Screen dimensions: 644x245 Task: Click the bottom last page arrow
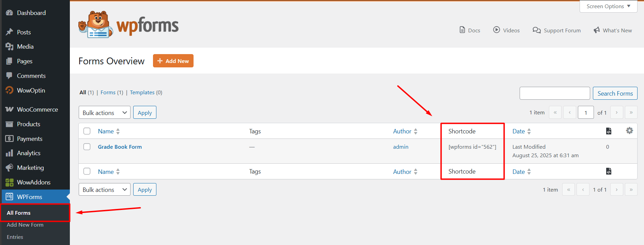click(x=631, y=190)
